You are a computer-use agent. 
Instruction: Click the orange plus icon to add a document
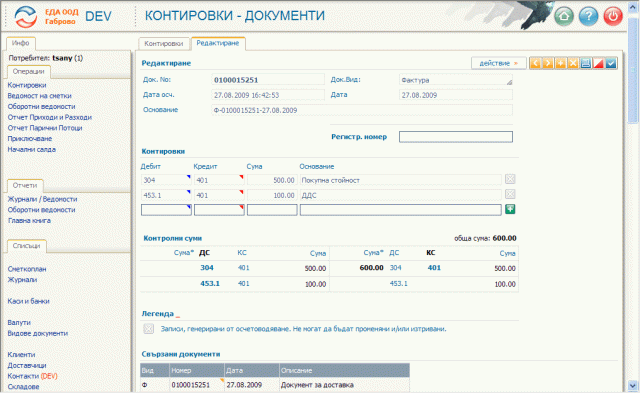560,63
